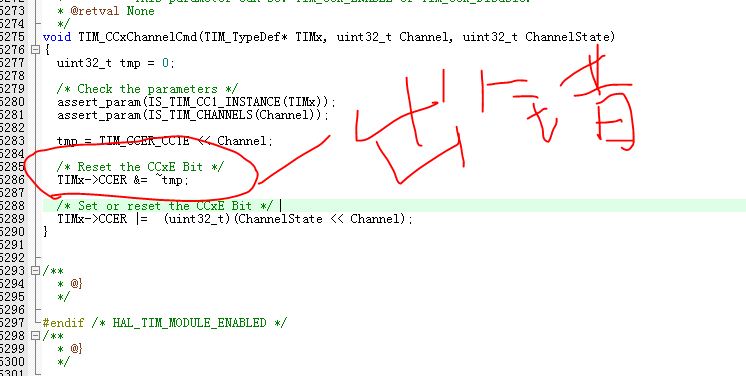Click the '/* Set or reset the CCxE Bit */' comment
Screen dimensions: 746x376
(x=165, y=206)
